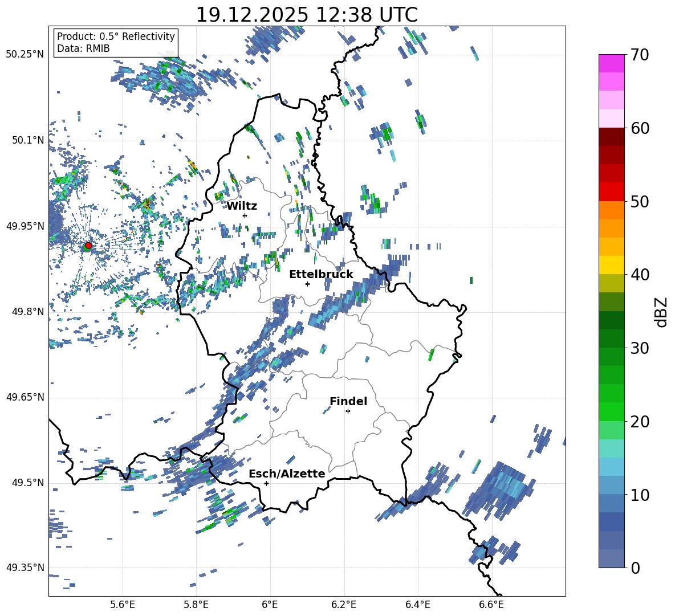Image resolution: width=675 pixels, height=616 pixels.
Task: Click the 49.5°N latitude label
Action: click(x=28, y=483)
